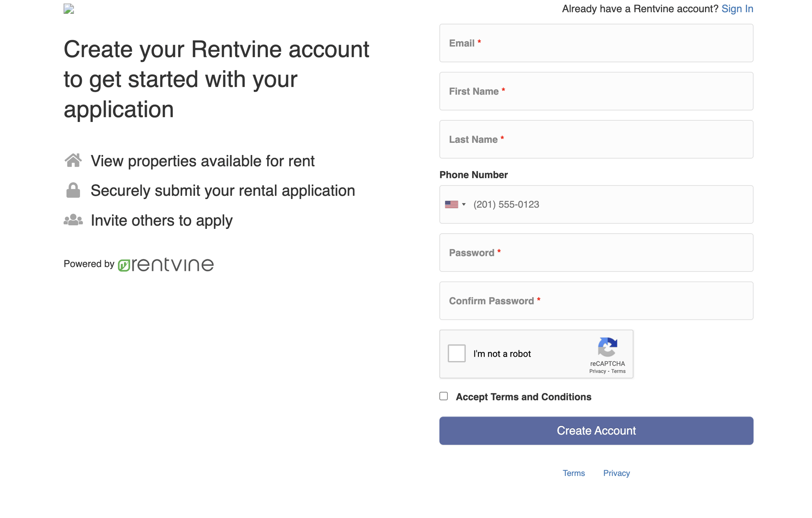Click the Rentvine logo in Powered by
This screenshot has height=518, width=812.
[x=165, y=264]
